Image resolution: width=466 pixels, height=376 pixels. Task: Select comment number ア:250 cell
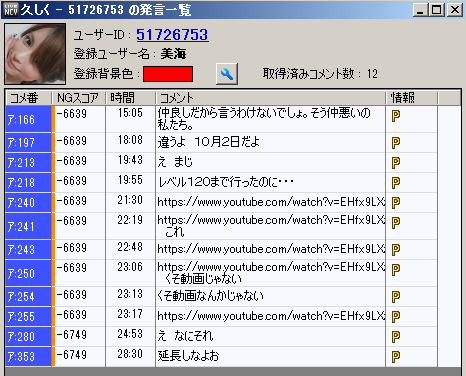[28, 273]
